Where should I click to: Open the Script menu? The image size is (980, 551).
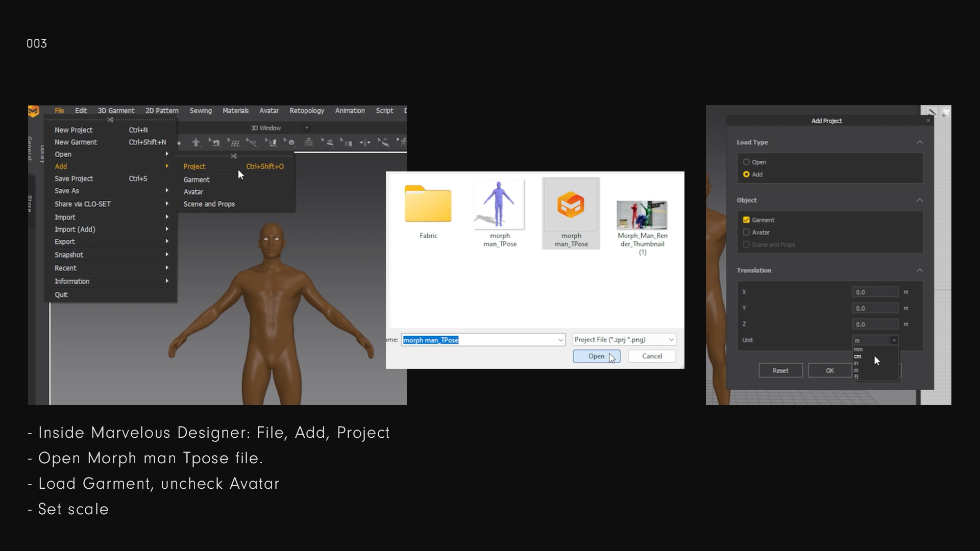click(x=384, y=111)
